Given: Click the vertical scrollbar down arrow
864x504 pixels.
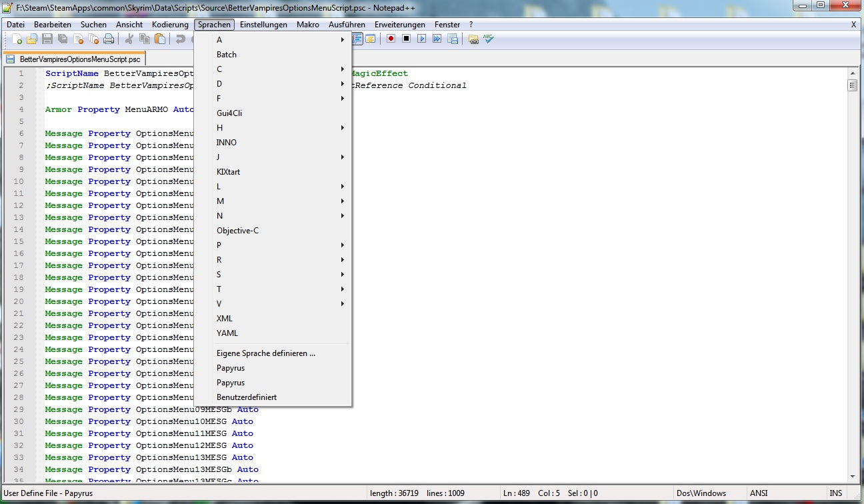Looking at the screenshot, I should [x=852, y=476].
